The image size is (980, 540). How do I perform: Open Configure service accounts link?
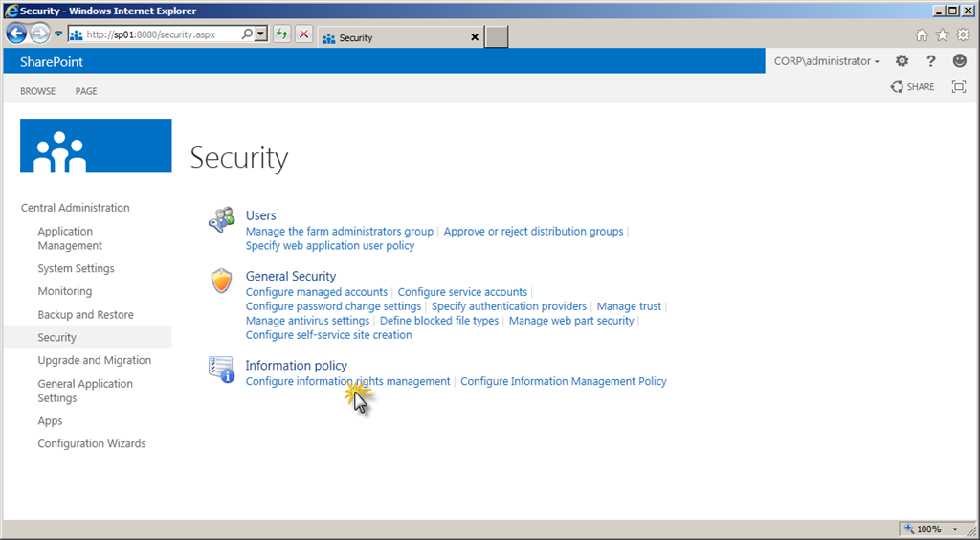pos(462,292)
